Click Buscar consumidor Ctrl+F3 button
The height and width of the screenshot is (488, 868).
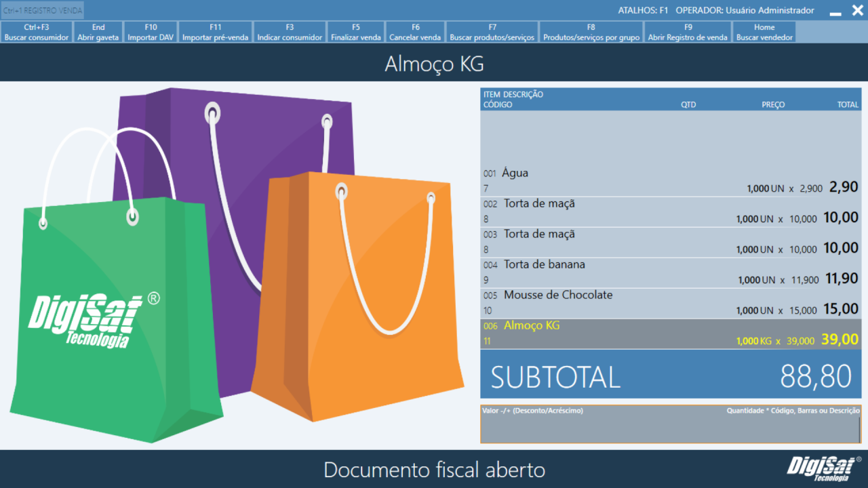37,33
